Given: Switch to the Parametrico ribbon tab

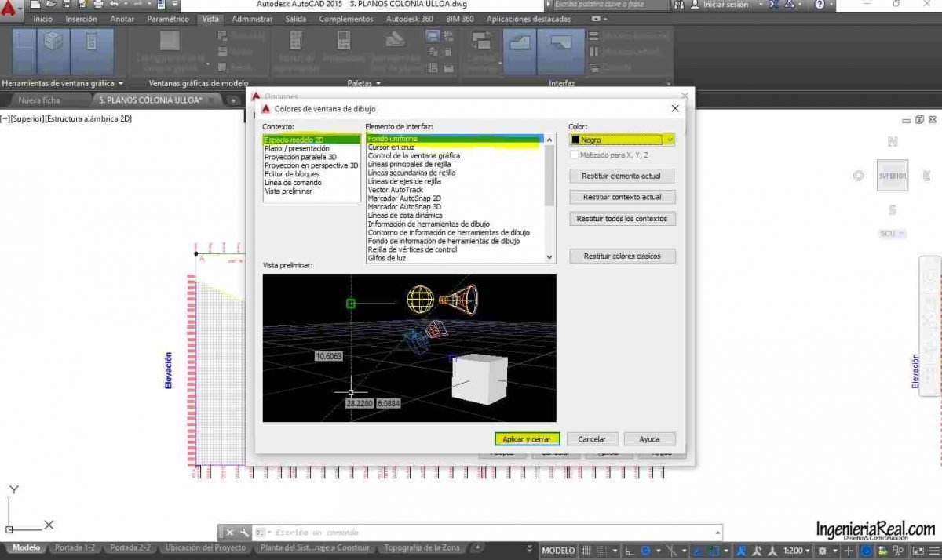Looking at the screenshot, I should tap(168, 19).
